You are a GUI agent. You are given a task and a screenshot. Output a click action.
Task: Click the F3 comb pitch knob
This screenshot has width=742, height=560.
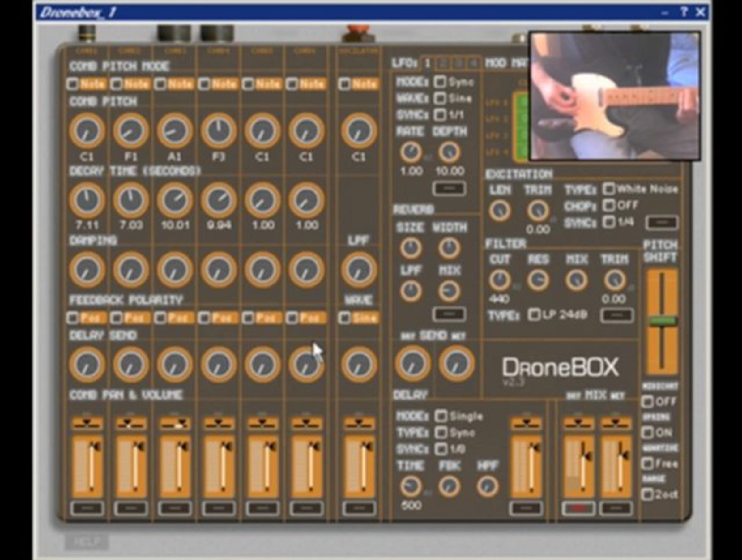(219, 131)
